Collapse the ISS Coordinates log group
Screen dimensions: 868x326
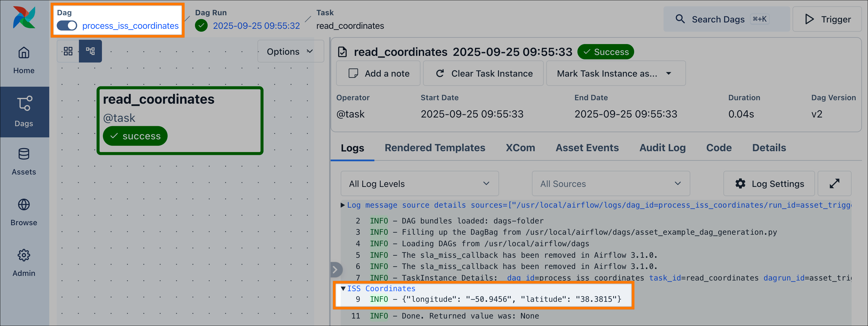(343, 288)
